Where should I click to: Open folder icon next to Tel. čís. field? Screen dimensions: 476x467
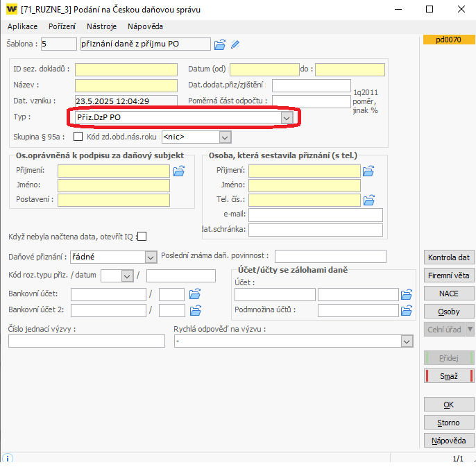point(369,200)
